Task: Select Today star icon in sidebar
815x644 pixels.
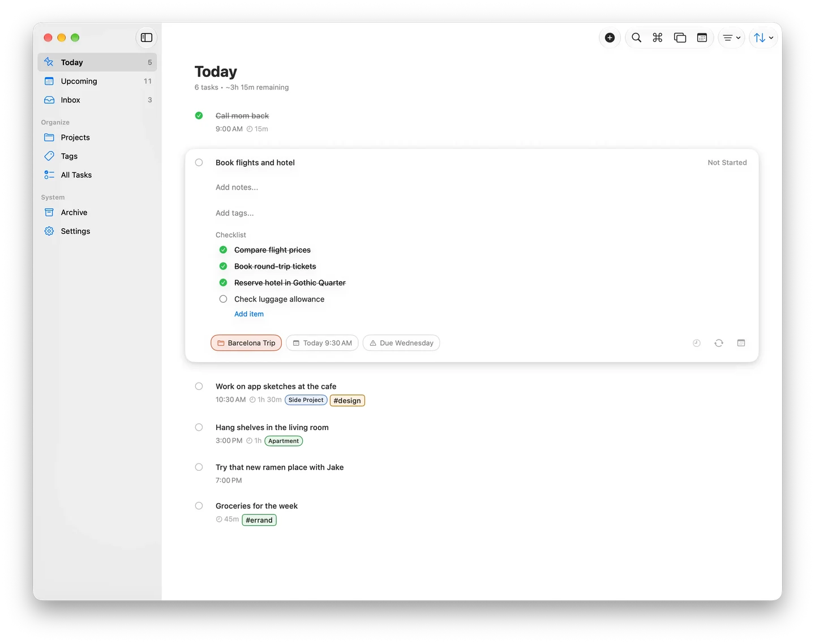Action: pos(49,62)
